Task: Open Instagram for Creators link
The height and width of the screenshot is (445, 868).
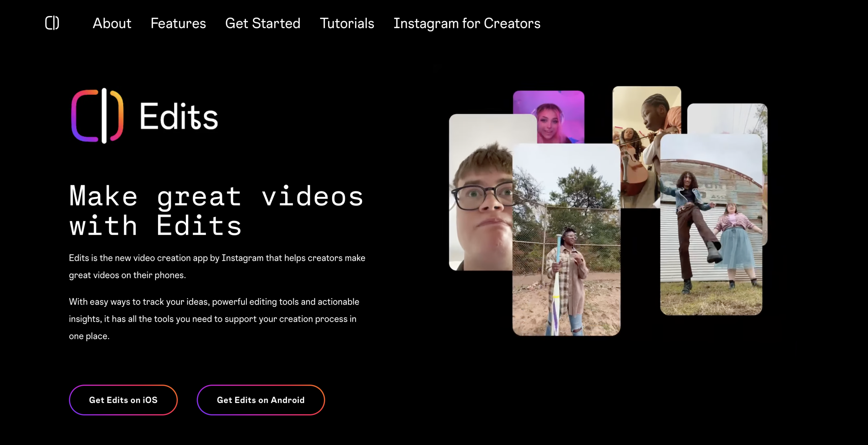Action: pyautogui.click(x=467, y=23)
